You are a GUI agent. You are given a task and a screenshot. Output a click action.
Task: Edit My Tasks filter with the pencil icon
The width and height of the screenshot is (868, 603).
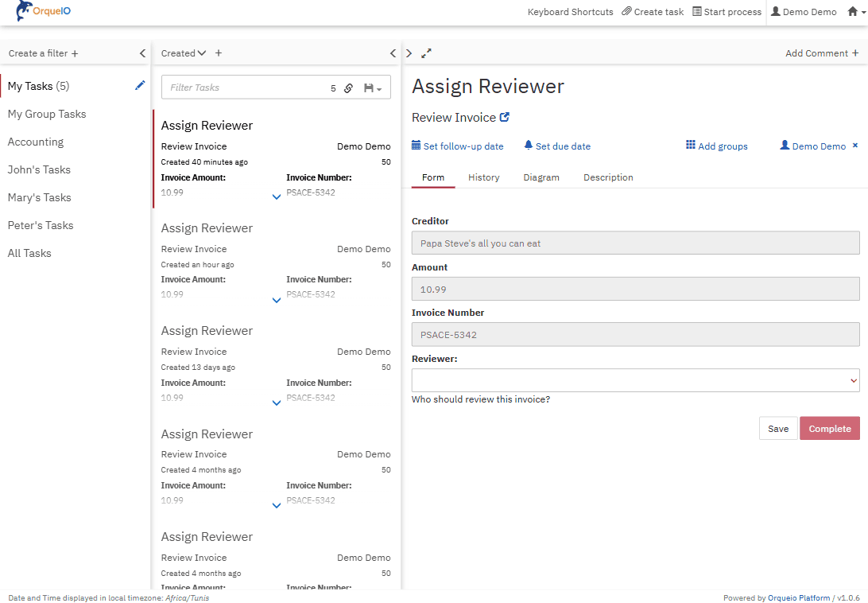pyautogui.click(x=140, y=85)
